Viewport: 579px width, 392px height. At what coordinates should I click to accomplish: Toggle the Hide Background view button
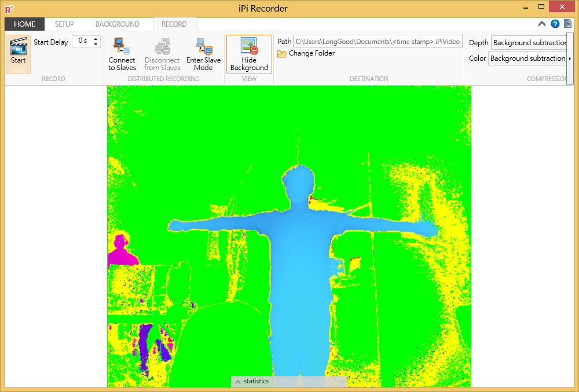pos(249,54)
